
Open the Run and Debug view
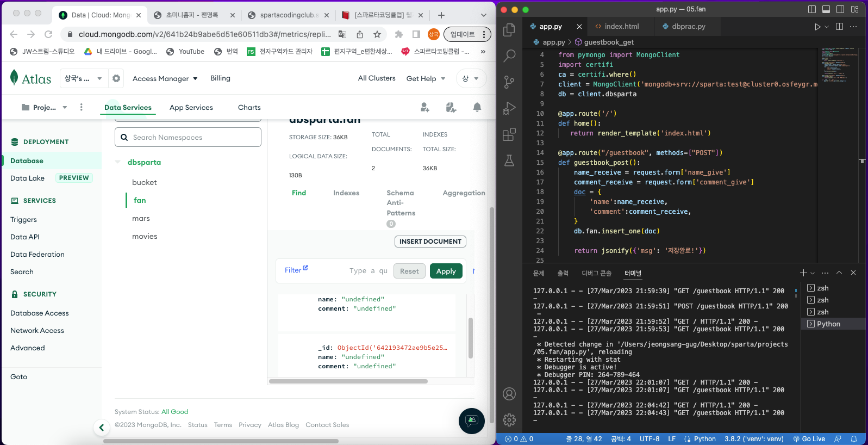(509, 108)
